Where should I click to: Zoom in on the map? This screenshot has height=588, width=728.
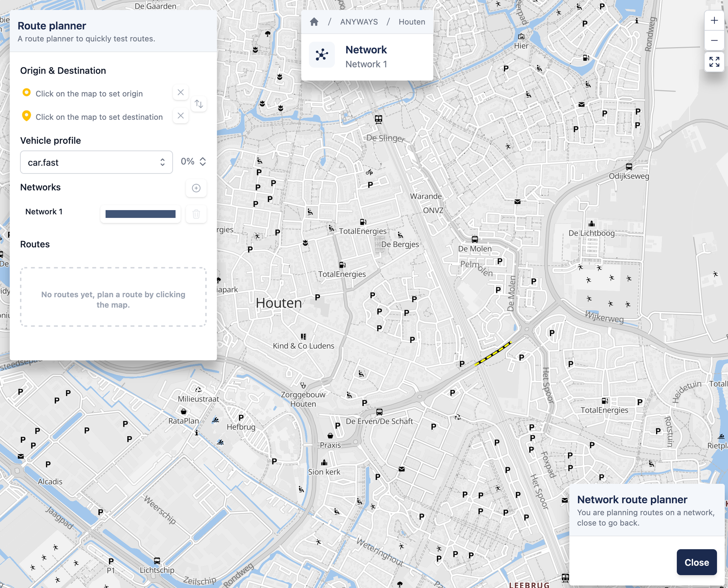point(715,20)
